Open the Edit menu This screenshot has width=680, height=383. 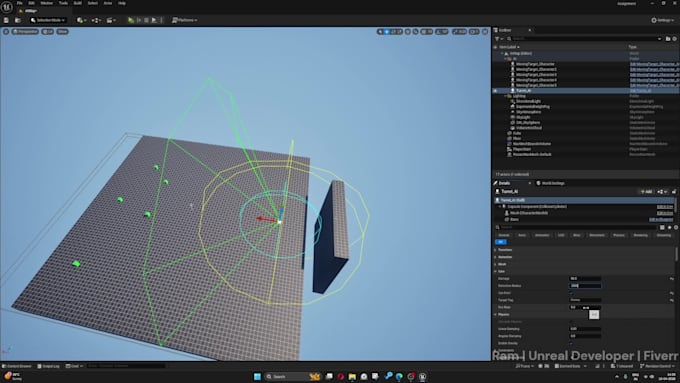pyautogui.click(x=32, y=3)
